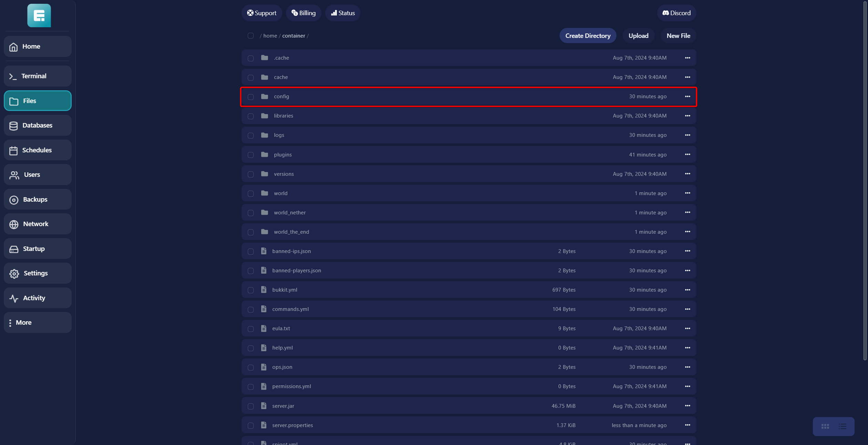Screen dimensions: 868x445
Task: Open the Discord link button
Action: tap(676, 13)
